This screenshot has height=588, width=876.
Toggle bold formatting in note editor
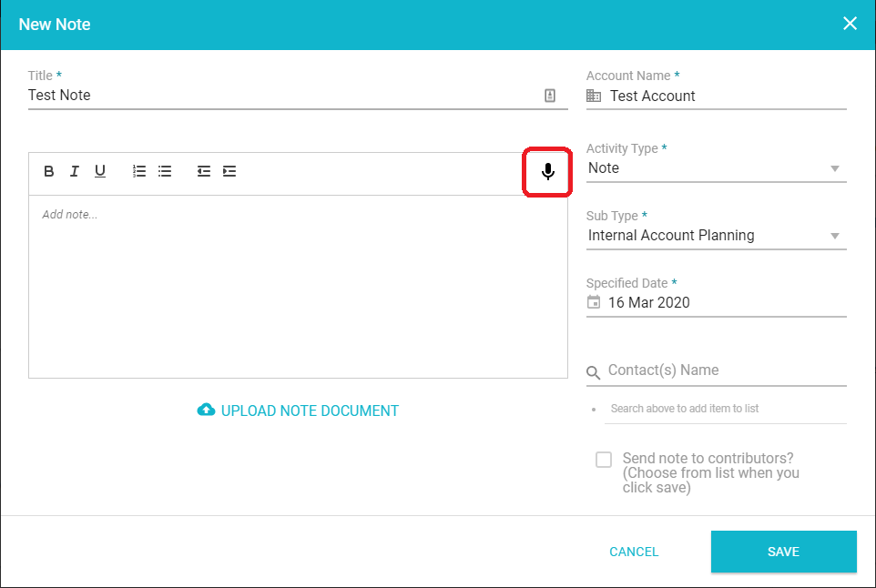[48, 171]
